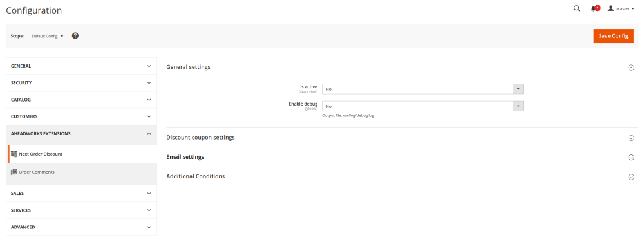Open the scope help question mark icon
The height and width of the screenshot is (242, 644).
coord(75,35)
